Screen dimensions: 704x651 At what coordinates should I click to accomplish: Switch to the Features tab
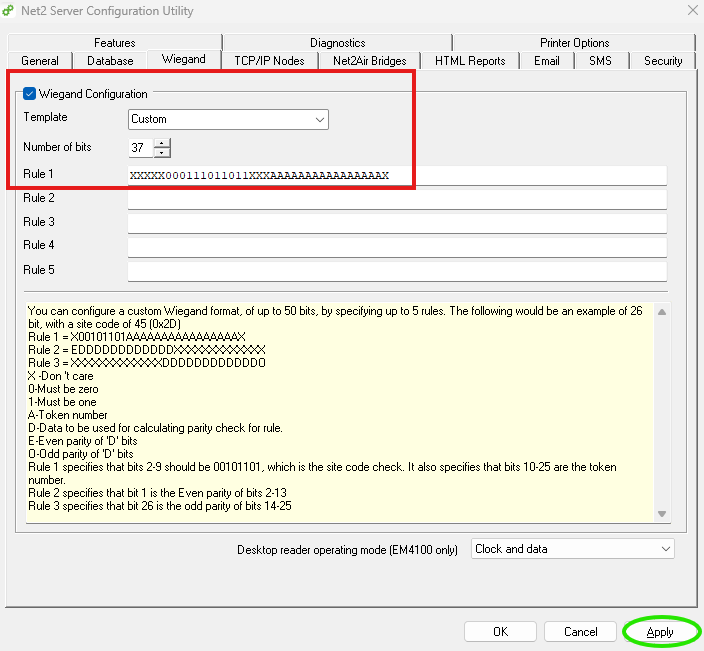[114, 43]
